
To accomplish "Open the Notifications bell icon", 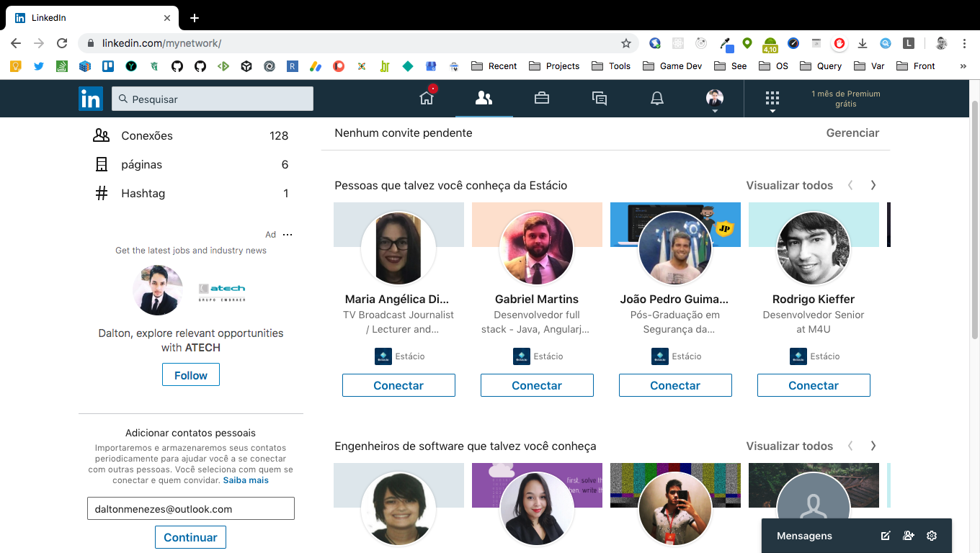I will [x=656, y=98].
